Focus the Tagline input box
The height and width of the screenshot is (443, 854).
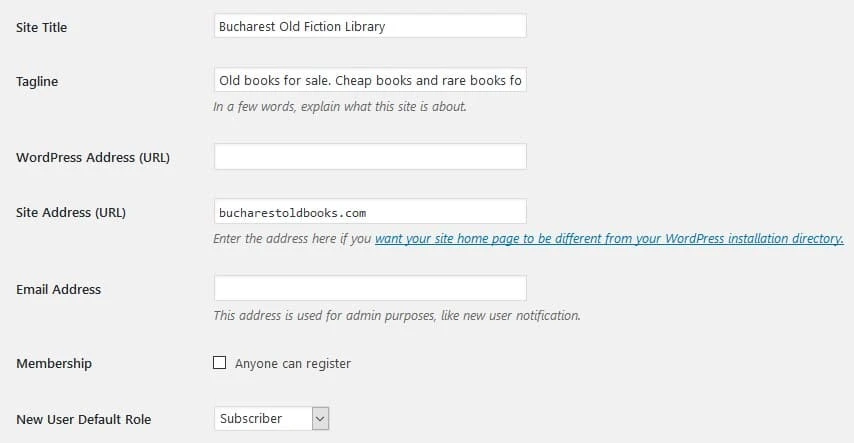pyautogui.click(x=370, y=80)
